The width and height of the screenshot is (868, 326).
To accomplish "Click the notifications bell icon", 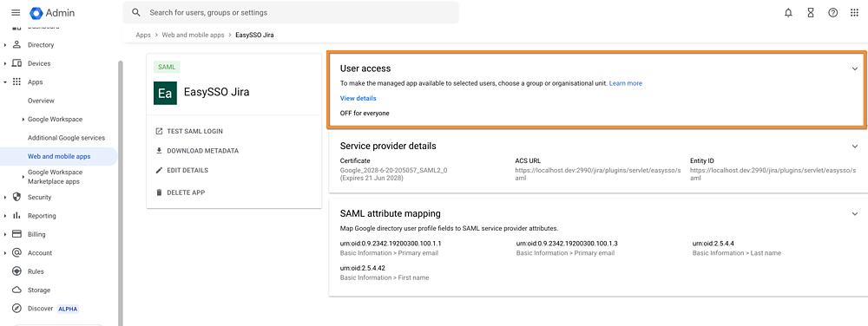I will tap(788, 13).
